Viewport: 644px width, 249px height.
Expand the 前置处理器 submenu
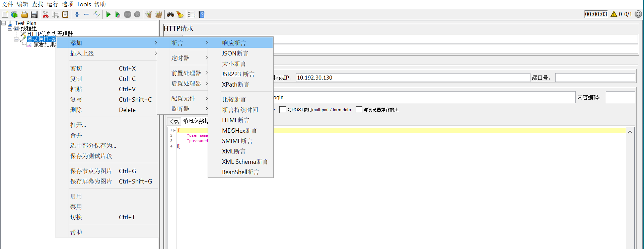tap(183, 73)
